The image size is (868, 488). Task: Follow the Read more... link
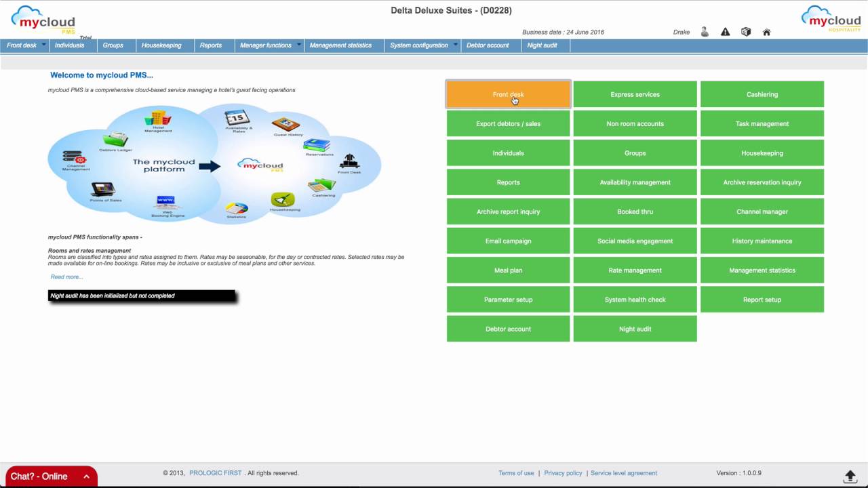(66, 277)
